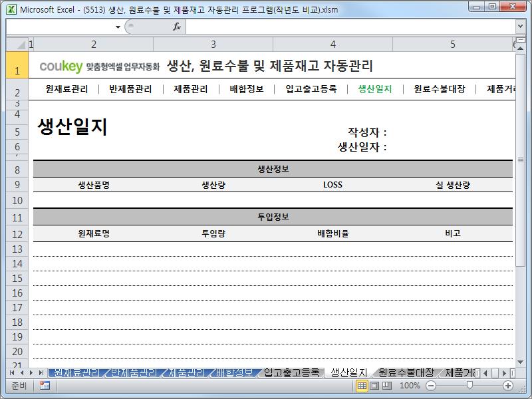Switch to 제품관리 sheet tab
Viewport: 532px width, 399px height.
point(187,372)
